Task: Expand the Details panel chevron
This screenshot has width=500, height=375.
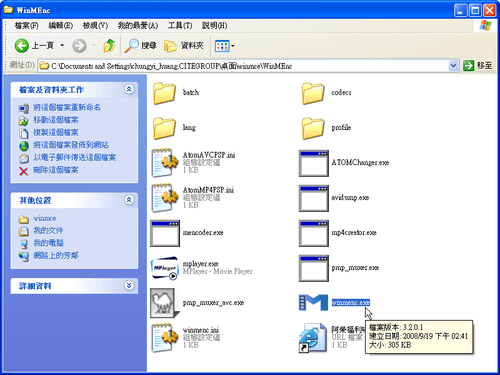Action: [x=129, y=285]
